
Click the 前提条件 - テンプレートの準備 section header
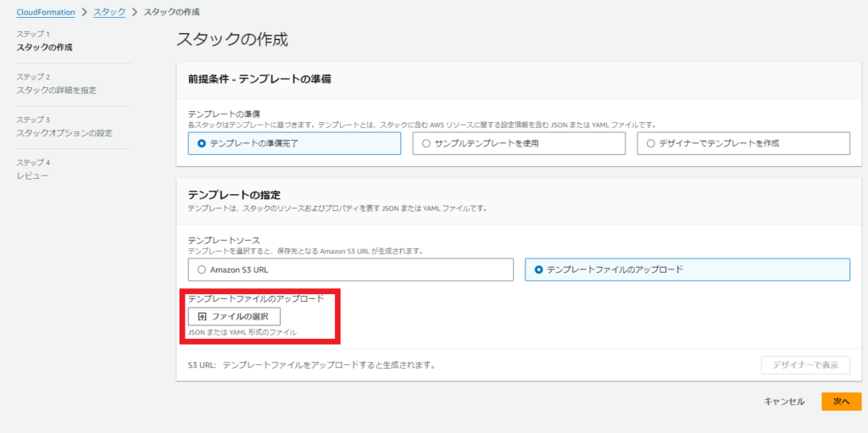[259, 79]
